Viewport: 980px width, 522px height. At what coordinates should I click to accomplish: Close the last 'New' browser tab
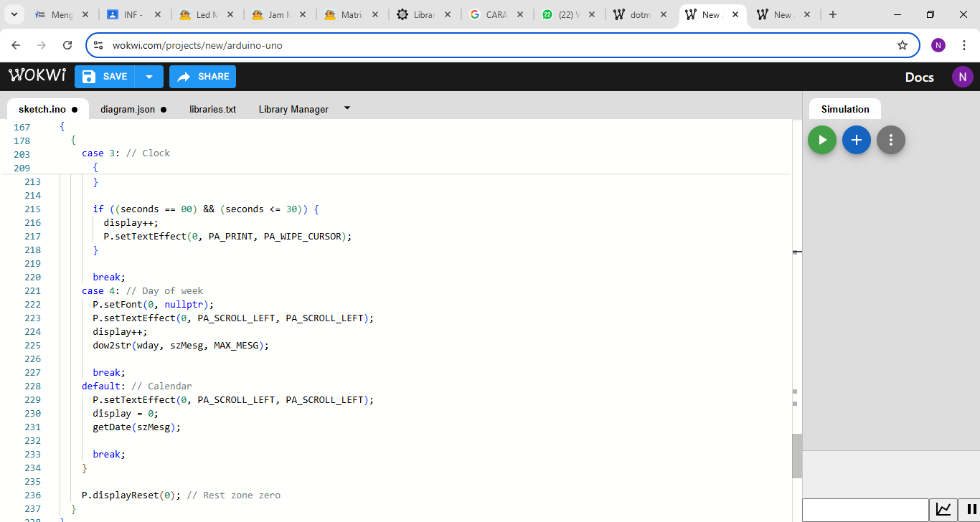[807, 14]
